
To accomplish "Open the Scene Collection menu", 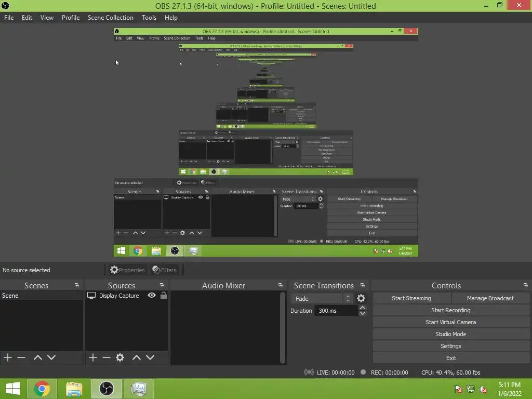I will (x=110, y=18).
